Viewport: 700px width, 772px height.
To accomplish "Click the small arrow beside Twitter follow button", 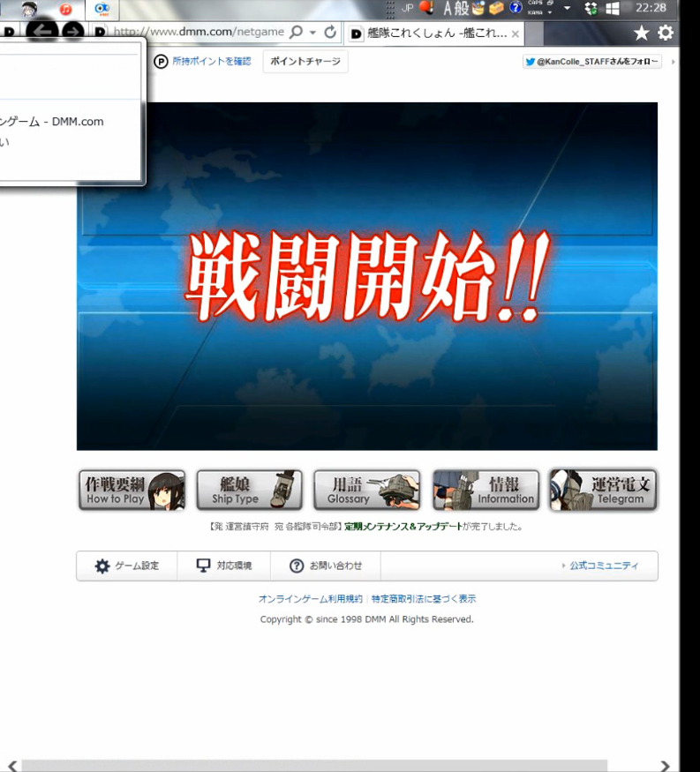I will 673,62.
